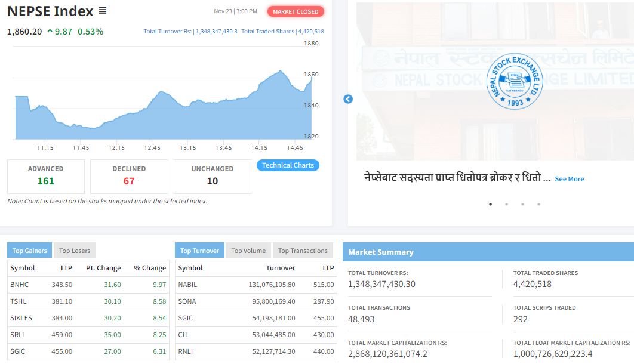
Task: Open the TSHL symbol in Top Gainers
Action: coord(18,301)
